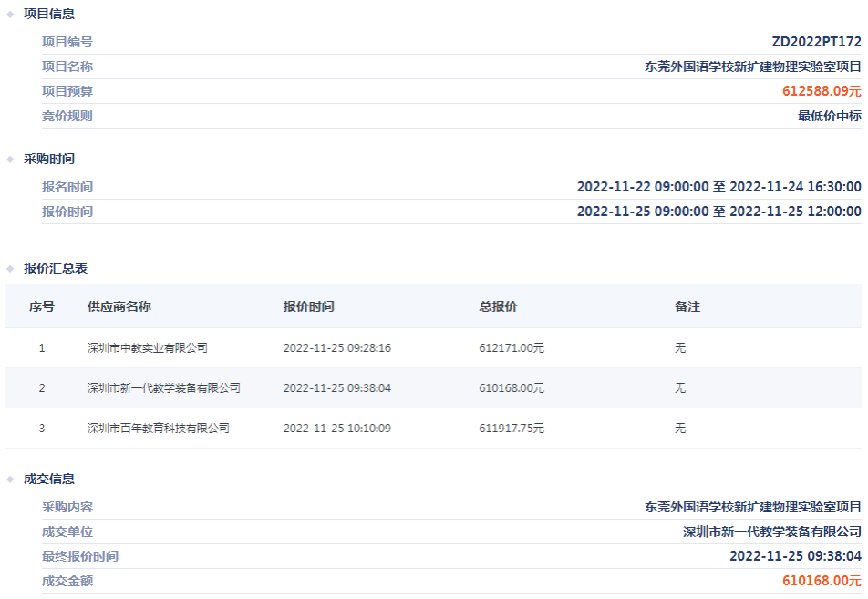Click the diamond bullet beside 采购时间
The image size is (868, 599).
click(10, 160)
